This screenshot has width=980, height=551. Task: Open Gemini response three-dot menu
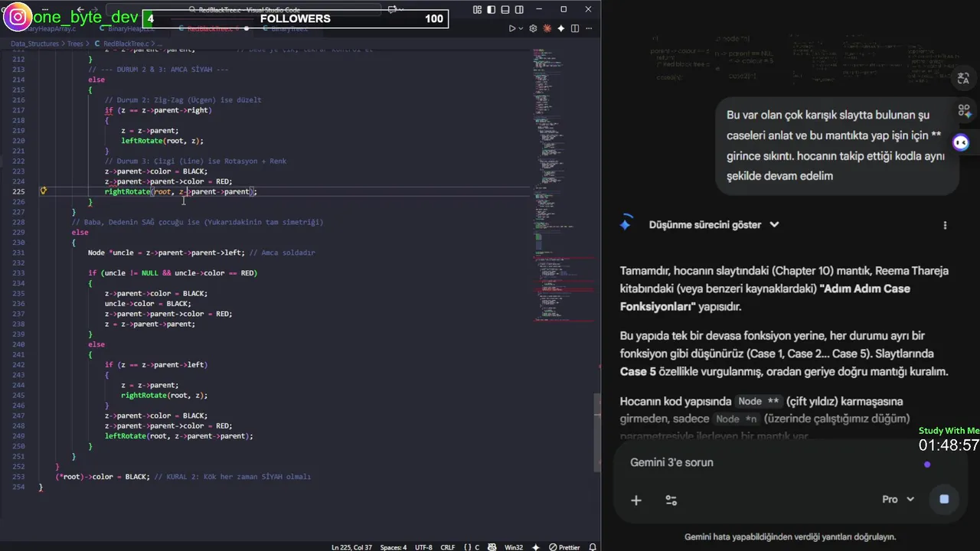[x=945, y=225]
